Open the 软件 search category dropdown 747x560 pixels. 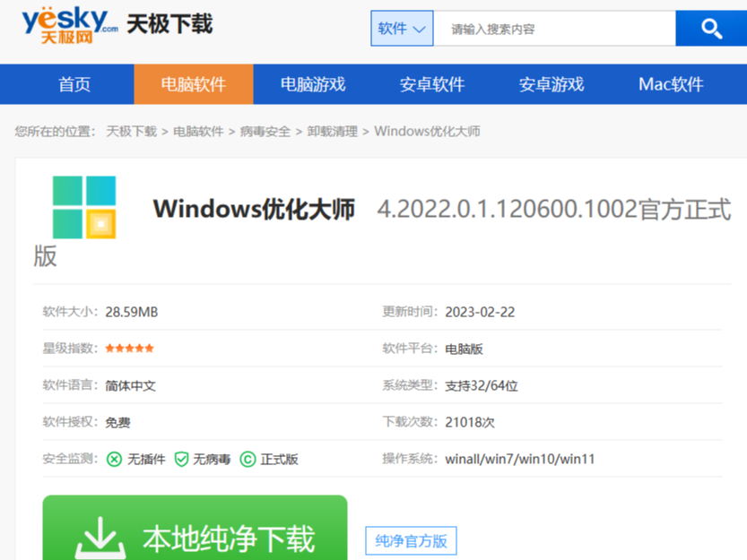click(x=402, y=29)
